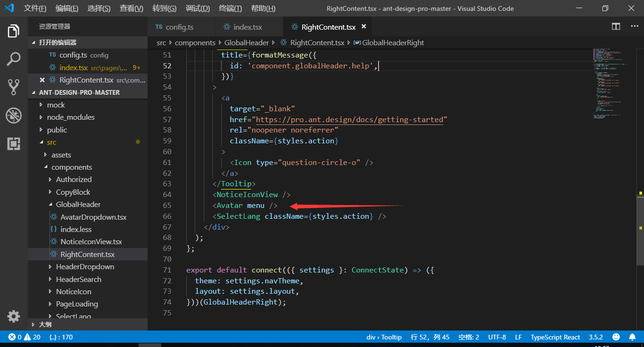
Task: Open AvatarDropdown.tsx in the file tree
Action: [x=93, y=217]
